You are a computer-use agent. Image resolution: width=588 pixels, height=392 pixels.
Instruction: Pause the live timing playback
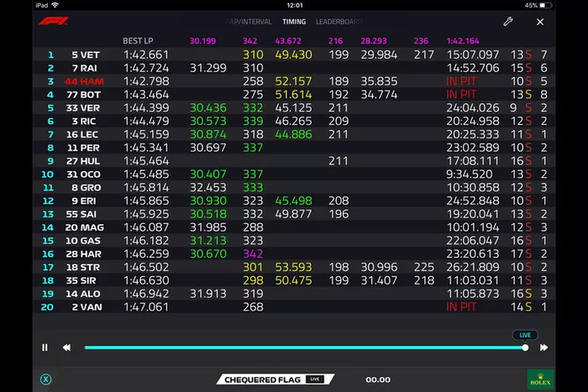45,348
